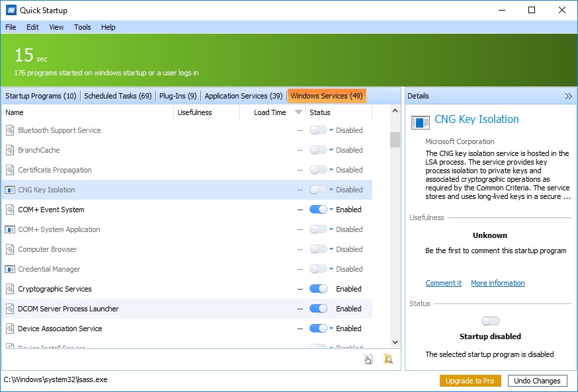Open the More information link
This screenshot has width=578, height=392.
click(x=497, y=283)
